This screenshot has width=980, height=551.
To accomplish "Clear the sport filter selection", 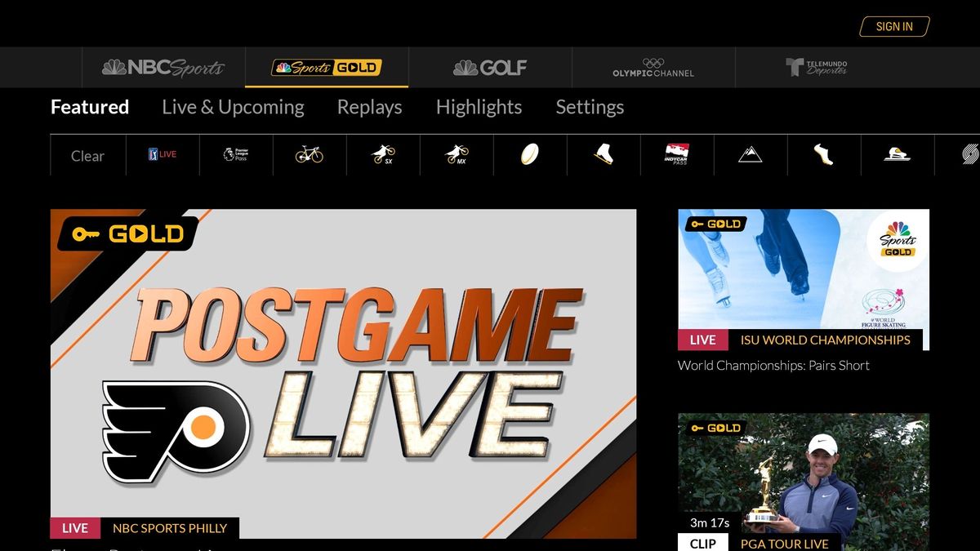I will [87, 155].
